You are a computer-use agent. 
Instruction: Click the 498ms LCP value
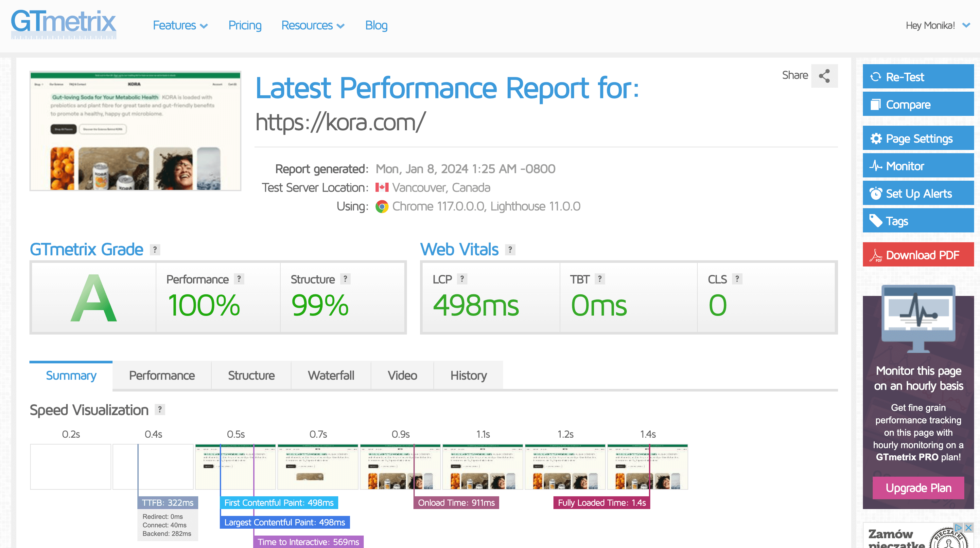476,305
